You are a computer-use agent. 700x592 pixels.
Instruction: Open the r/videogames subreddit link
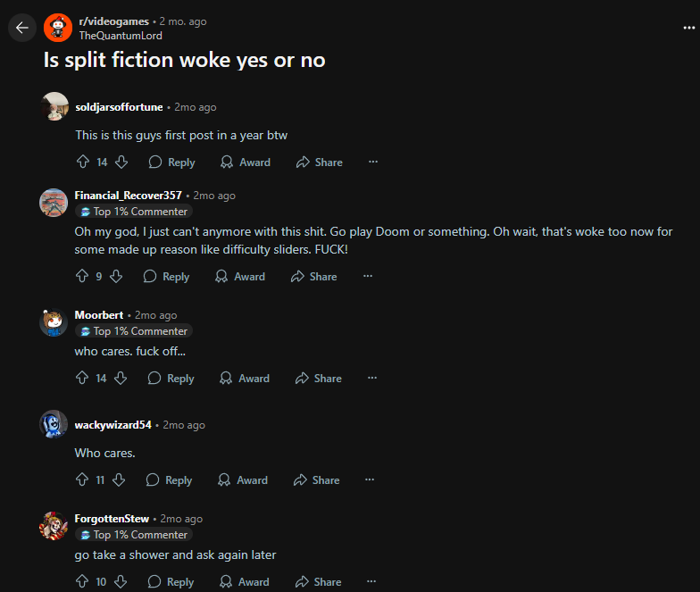pos(114,21)
